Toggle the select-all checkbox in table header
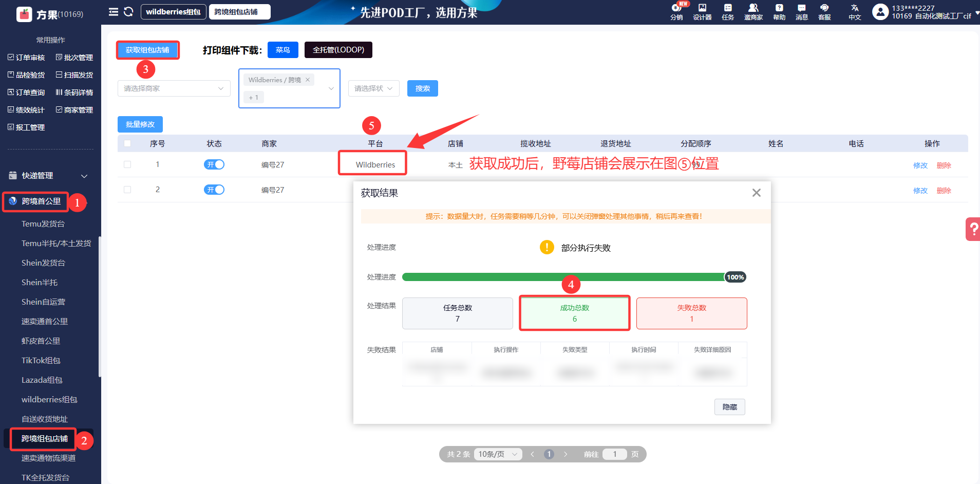 127,143
